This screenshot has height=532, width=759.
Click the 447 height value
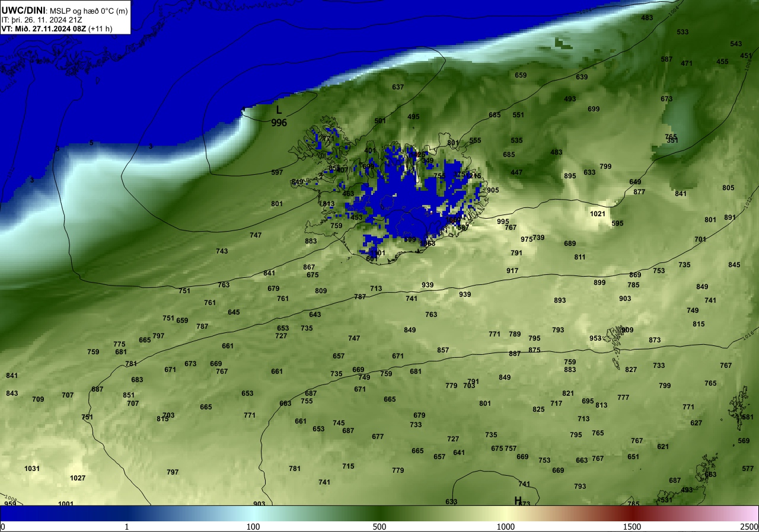tap(516, 172)
